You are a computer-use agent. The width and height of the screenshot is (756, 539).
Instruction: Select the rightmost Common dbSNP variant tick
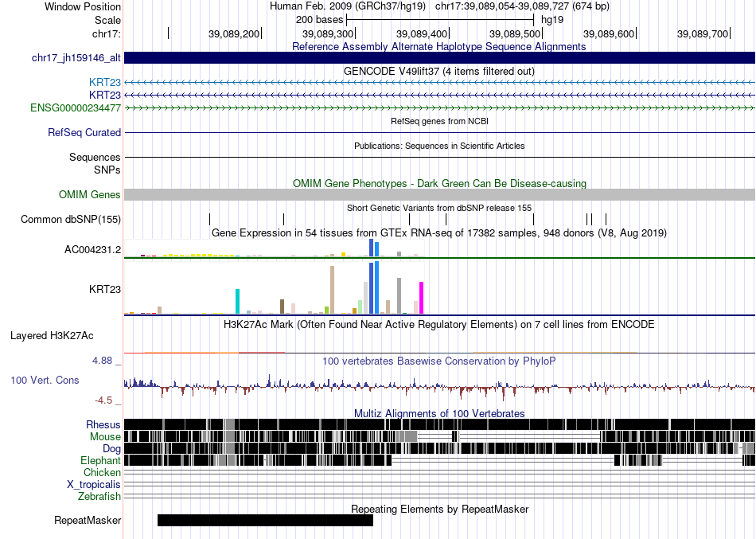coord(606,220)
